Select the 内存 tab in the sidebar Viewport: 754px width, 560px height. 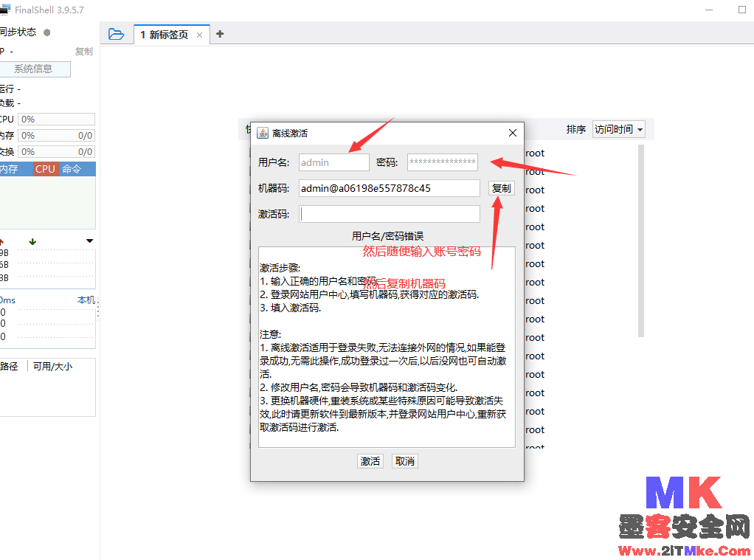click(x=15, y=169)
